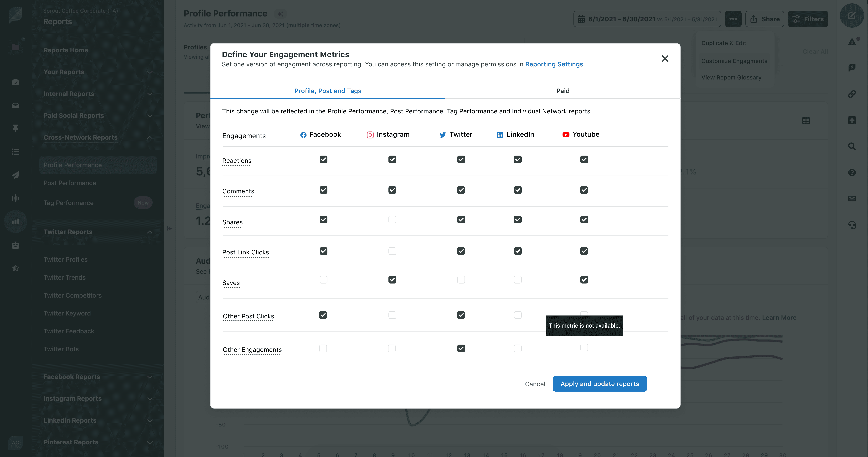Click the three-dots more options button
The image size is (868, 457).
[x=733, y=19]
